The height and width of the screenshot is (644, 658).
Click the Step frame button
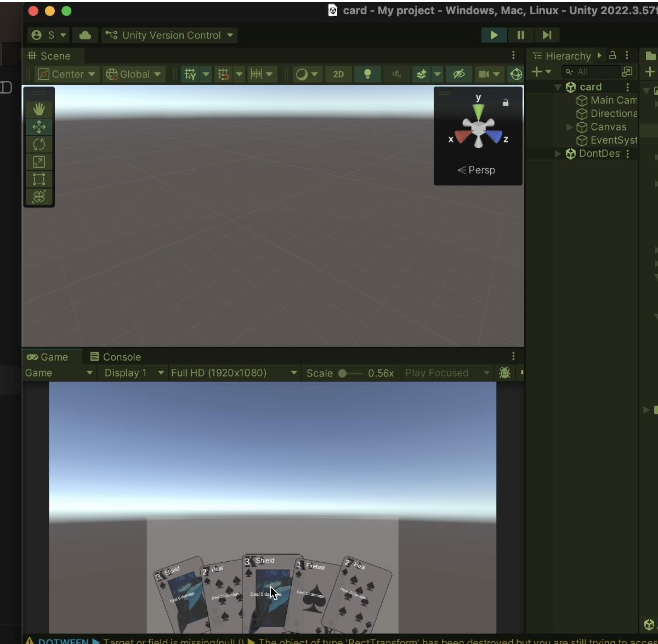(x=547, y=35)
